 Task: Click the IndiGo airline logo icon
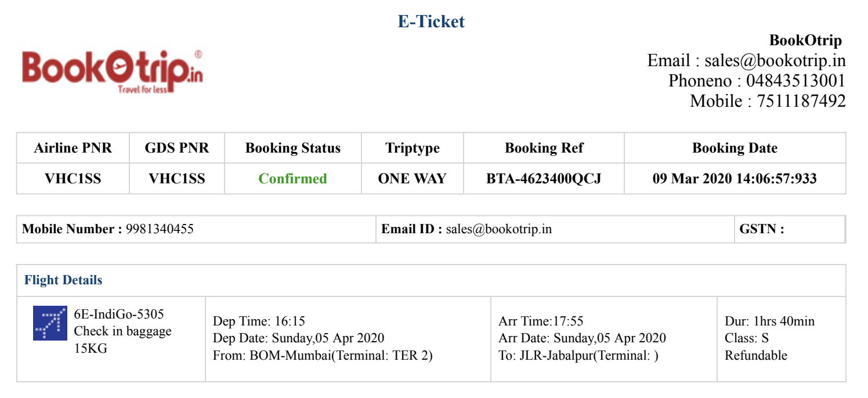point(50,323)
